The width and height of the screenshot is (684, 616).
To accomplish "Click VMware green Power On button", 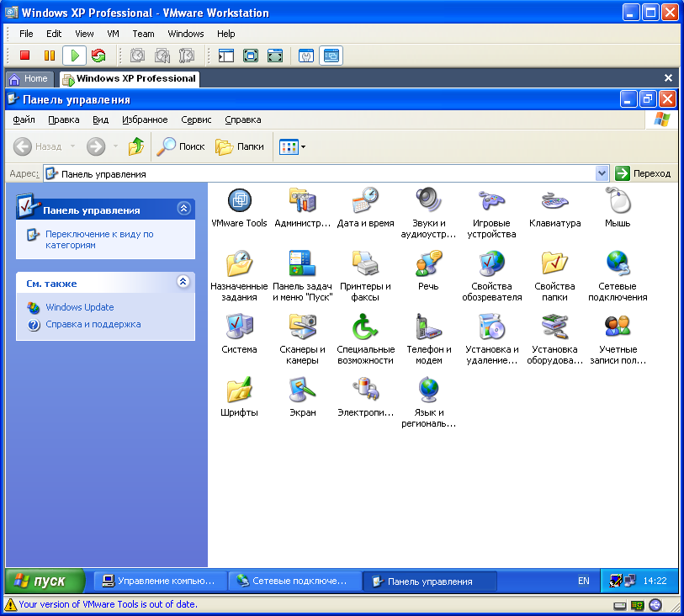I will tap(74, 56).
